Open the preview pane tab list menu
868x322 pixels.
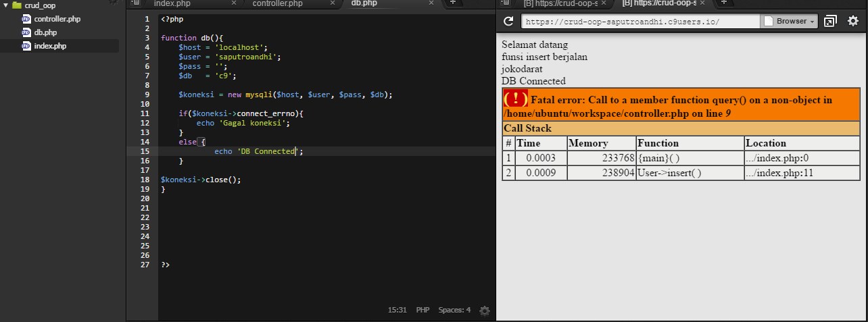click(506, 3)
